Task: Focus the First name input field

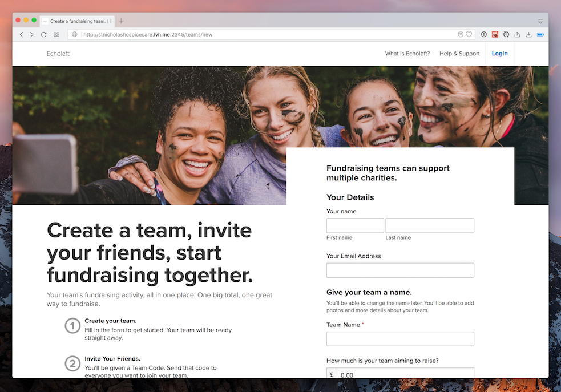Action: tap(355, 225)
